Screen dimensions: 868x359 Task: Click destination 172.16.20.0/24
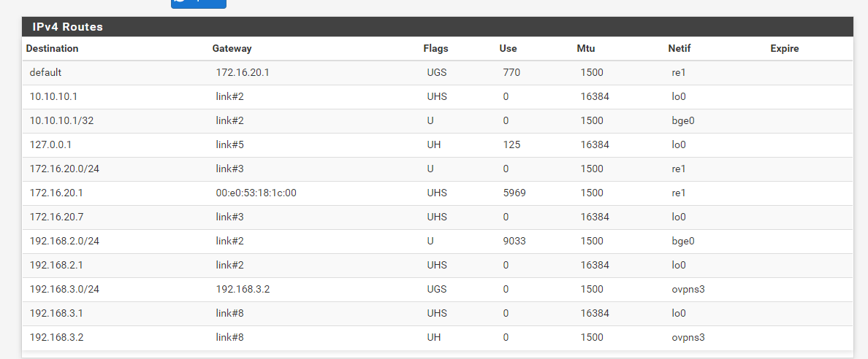coord(64,169)
